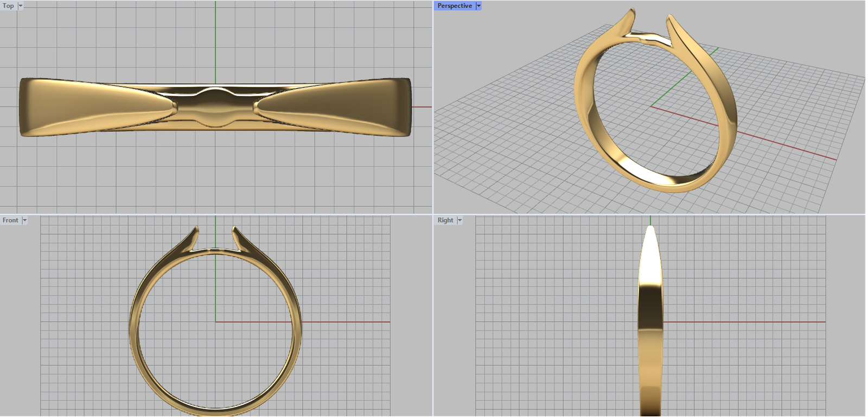Click the center setting seat in Top view
This screenshot has height=419, width=868.
(x=215, y=107)
